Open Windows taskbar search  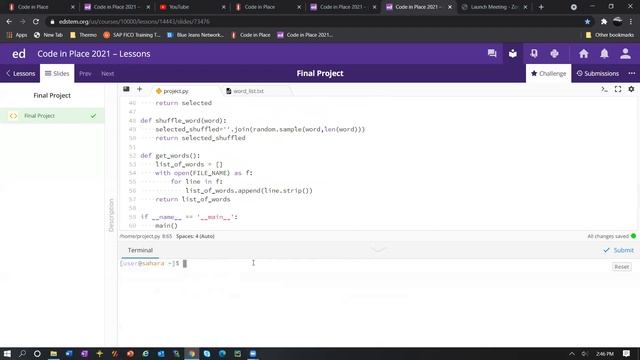click(x=22, y=353)
